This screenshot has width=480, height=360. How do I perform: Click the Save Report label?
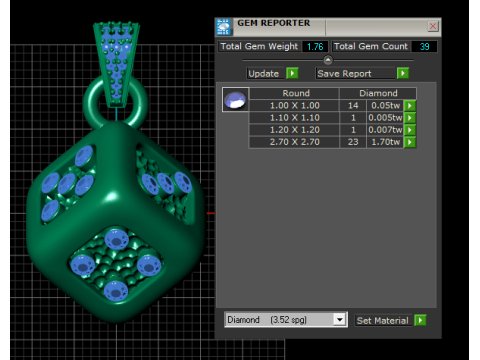[x=355, y=73]
